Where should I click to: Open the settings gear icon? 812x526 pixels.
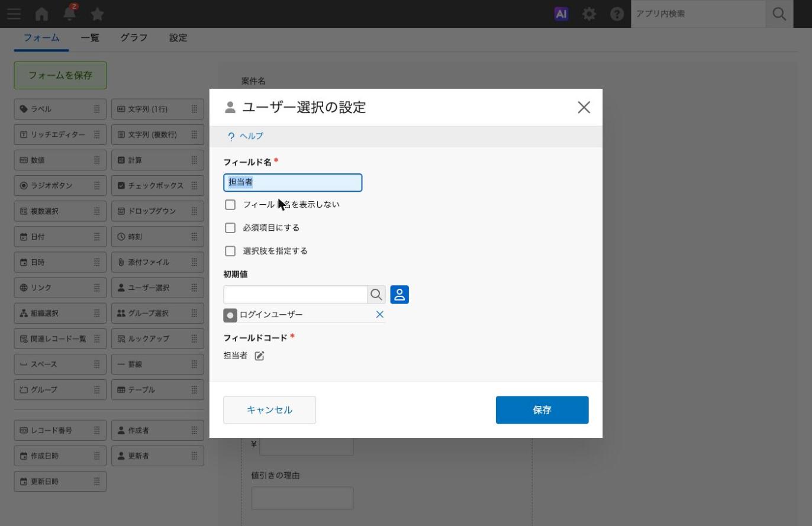(589, 14)
